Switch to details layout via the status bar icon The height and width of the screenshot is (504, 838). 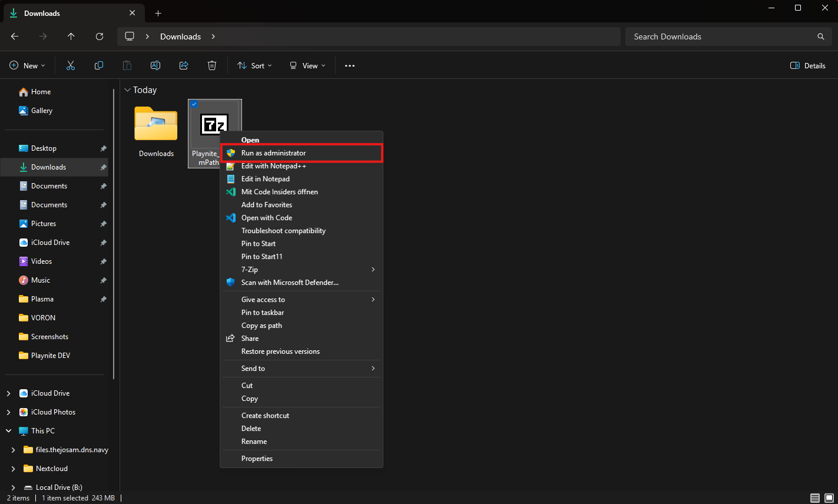pos(815,498)
